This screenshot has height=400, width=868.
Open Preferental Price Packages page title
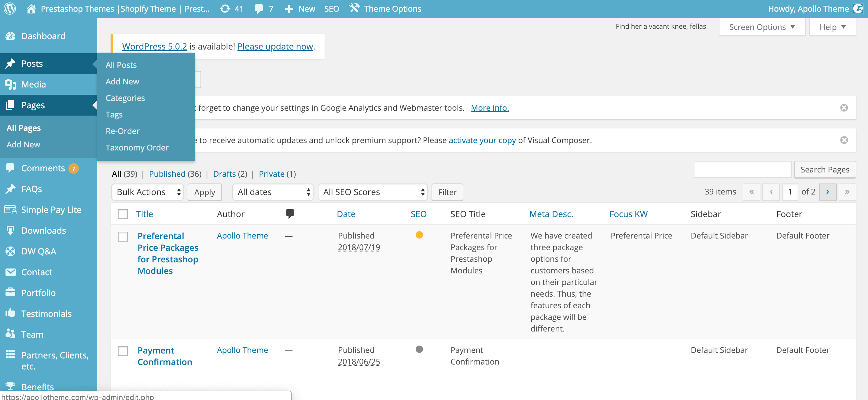[168, 253]
